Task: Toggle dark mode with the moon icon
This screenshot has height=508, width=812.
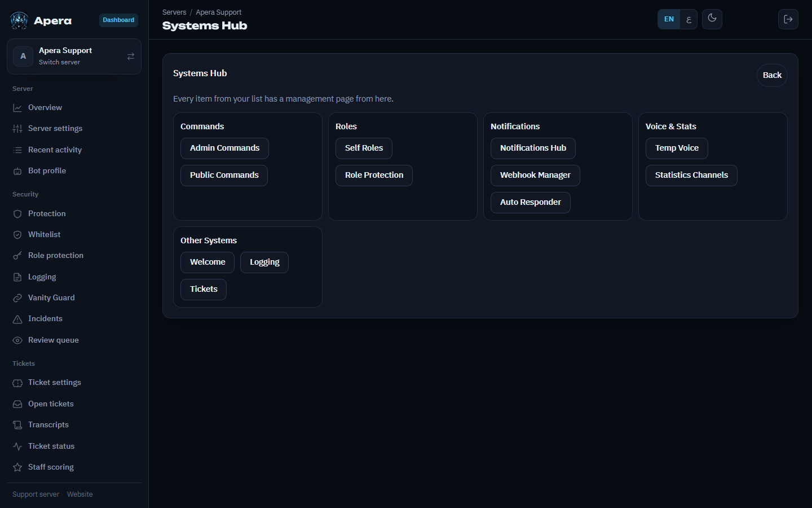Action: click(x=712, y=19)
